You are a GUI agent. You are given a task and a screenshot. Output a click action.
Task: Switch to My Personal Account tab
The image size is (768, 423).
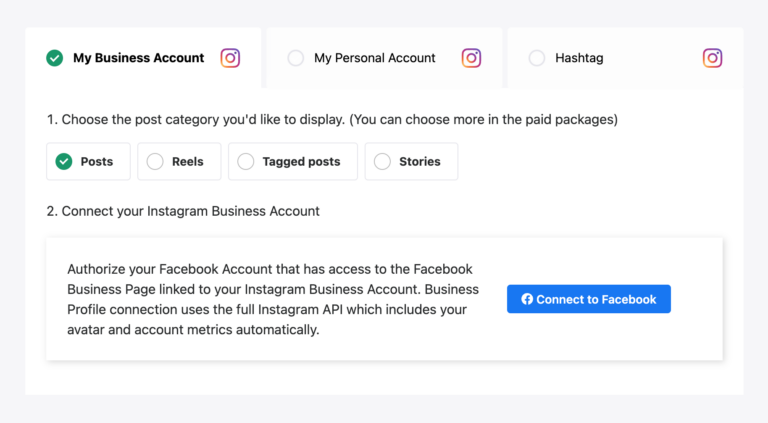pyautogui.click(x=375, y=58)
